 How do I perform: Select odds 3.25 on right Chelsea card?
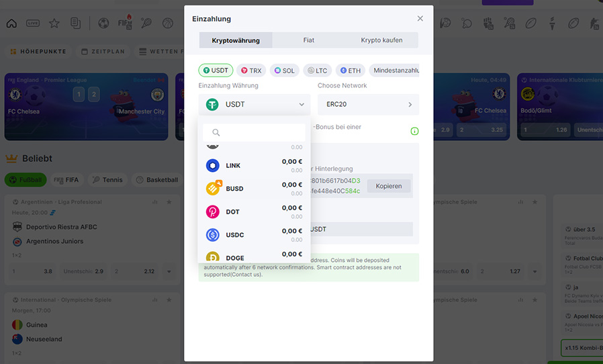(482, 130)
